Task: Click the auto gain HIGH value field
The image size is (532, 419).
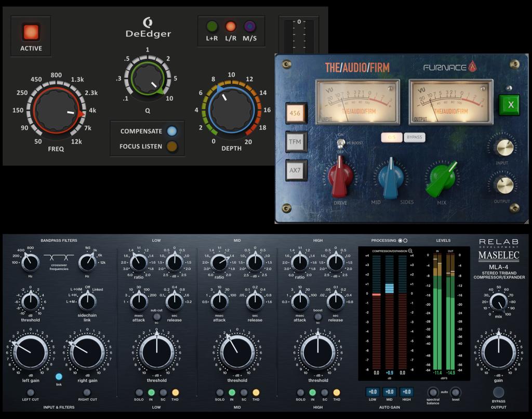Action: pyautogui.click(x=406, y=392)
